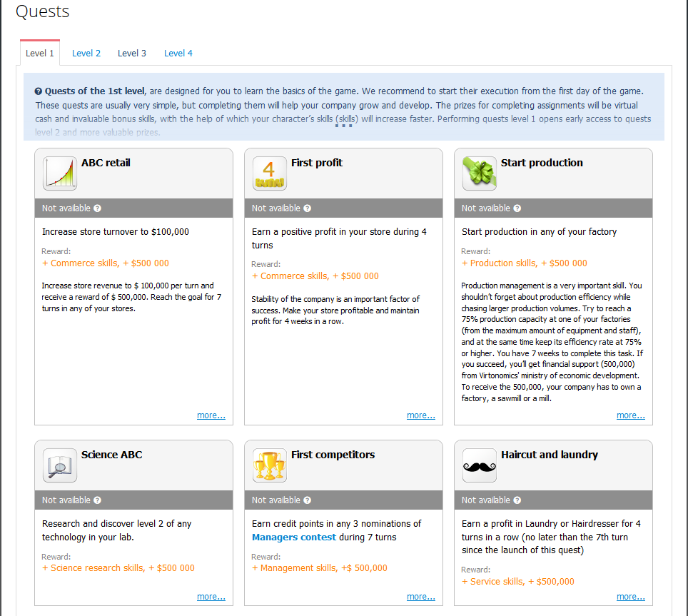Viewport: 688px width, 616px height.
Task: Click help icon beside Start production Not available
Action: click(x=517, y=208)
